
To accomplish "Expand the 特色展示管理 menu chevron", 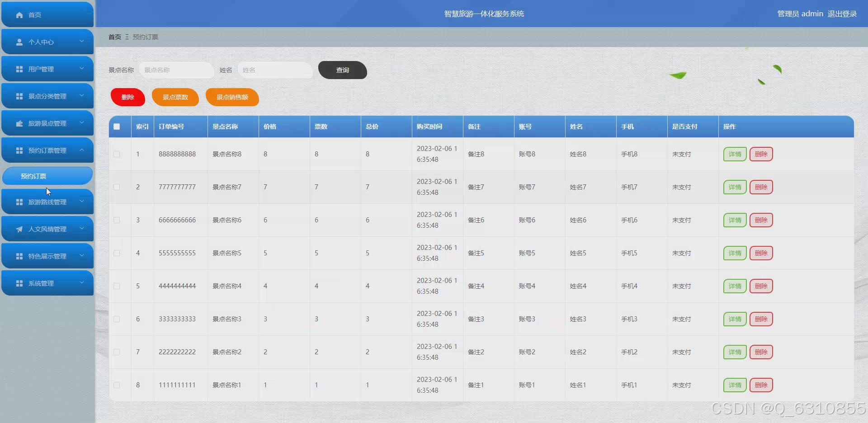I will tap(82, 255).
